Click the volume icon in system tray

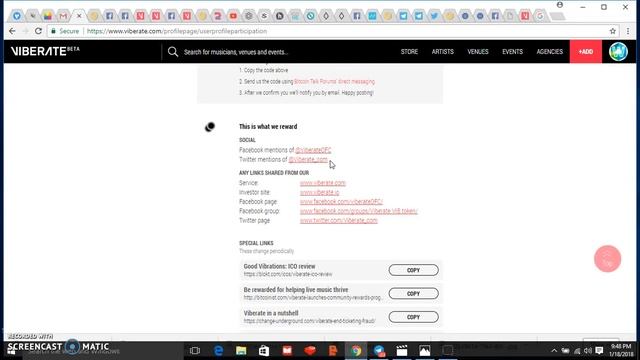[588, 351]
